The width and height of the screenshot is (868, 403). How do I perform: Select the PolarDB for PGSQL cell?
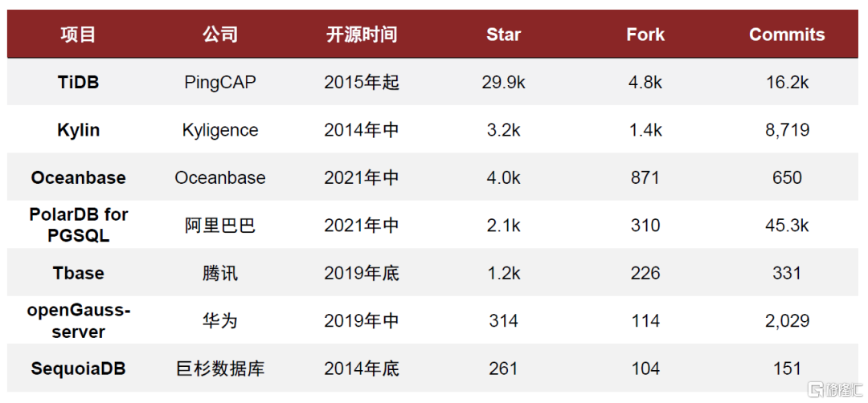[x=78, y=225]
